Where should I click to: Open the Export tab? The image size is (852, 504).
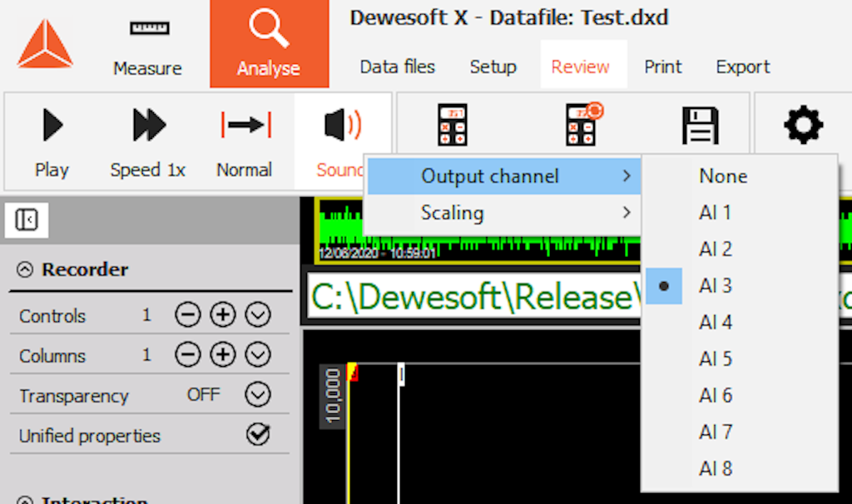(743, 67)
